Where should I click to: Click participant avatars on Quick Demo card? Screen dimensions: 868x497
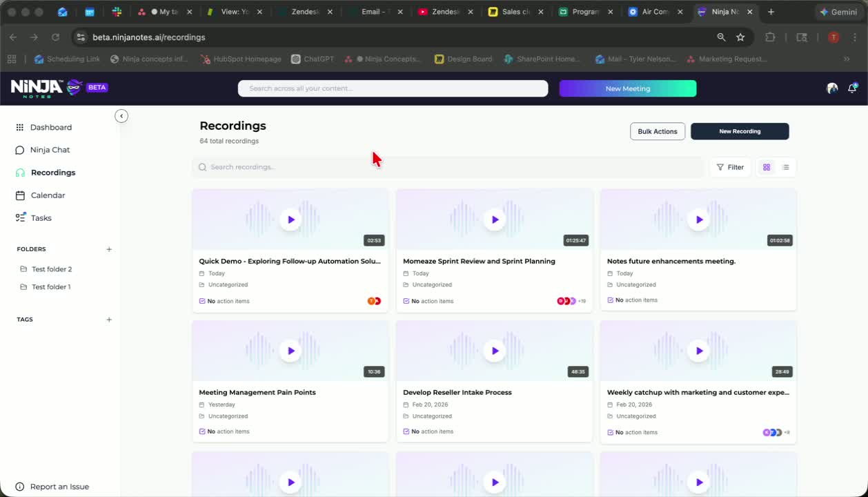374,301
